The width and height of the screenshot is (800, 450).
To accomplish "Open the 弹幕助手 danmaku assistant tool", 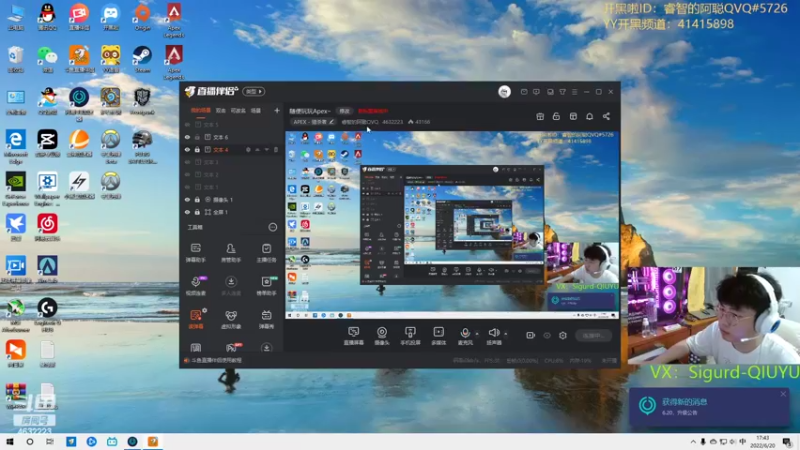I will 195,253.
